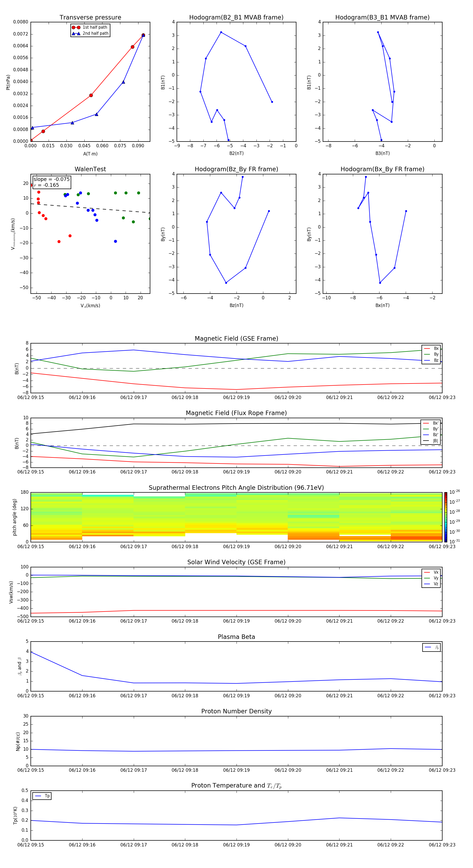Click the topmost shared point in Transverse pressure plot
The width and height of the screenshot is (473, 868).
click(x=143, y=35)
